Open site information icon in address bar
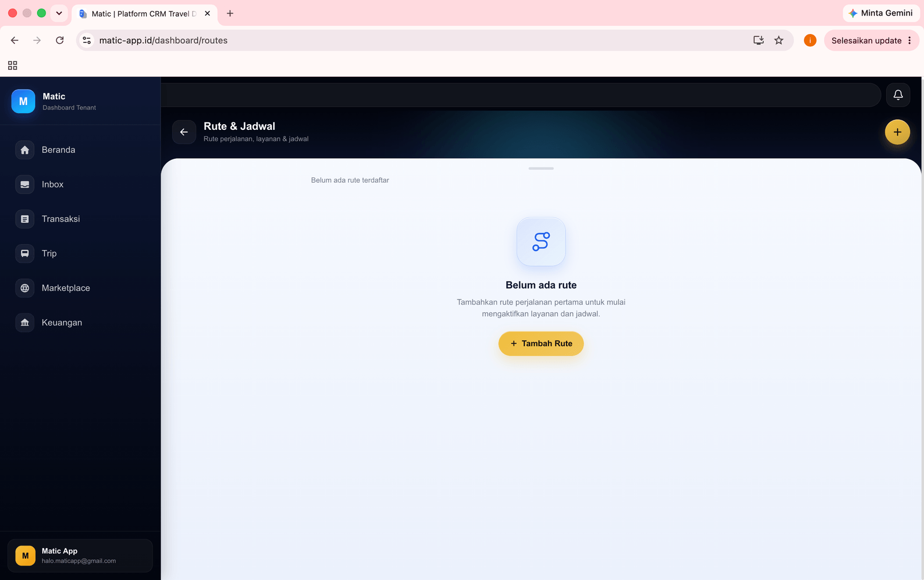This screenshot has height=580, width=924. tap(87, 40)
